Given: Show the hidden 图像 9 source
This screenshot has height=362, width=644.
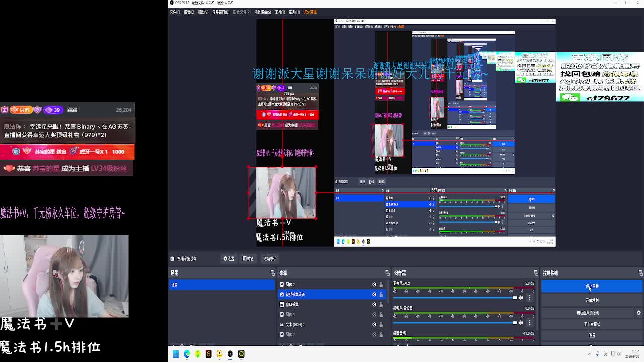Looking at the screenshot, I should pyautogui.click(x=374, y=314).
